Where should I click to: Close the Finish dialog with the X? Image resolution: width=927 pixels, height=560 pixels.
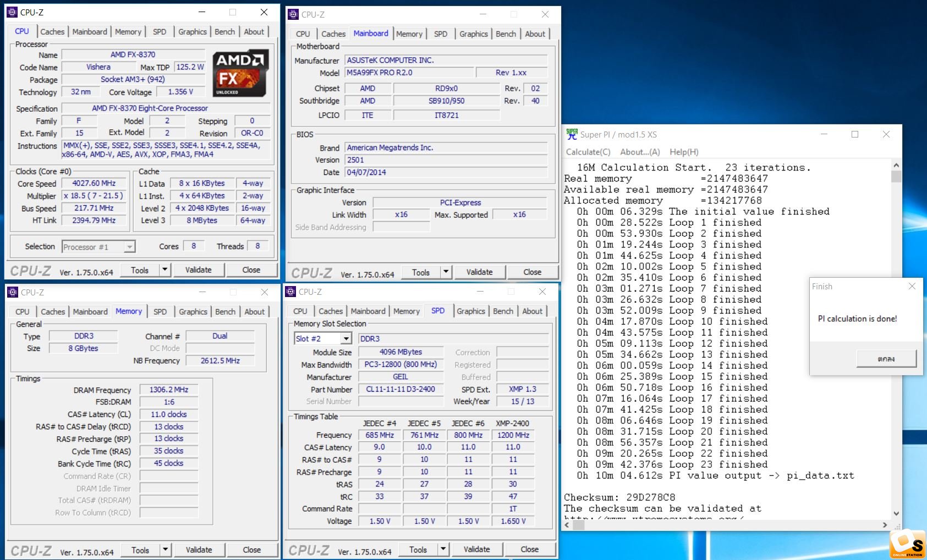tap(912, 286)
